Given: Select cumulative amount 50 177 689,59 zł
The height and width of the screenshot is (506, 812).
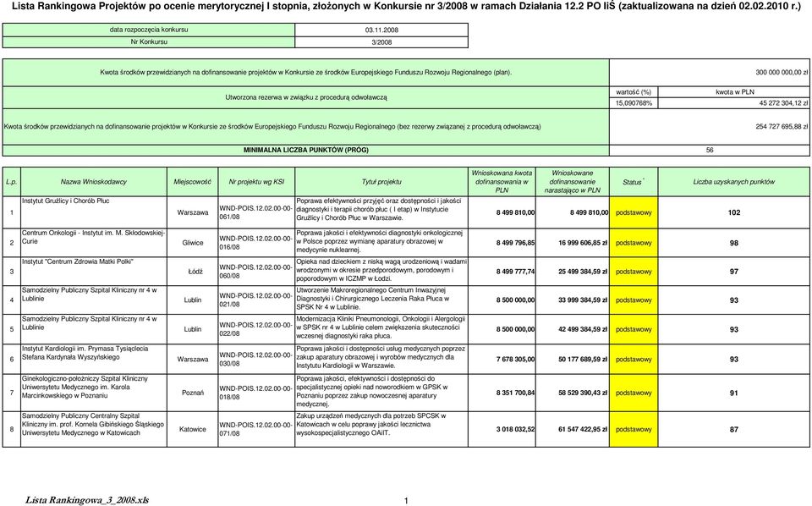Looking at the screenshot, I should (x=582, y=359).
